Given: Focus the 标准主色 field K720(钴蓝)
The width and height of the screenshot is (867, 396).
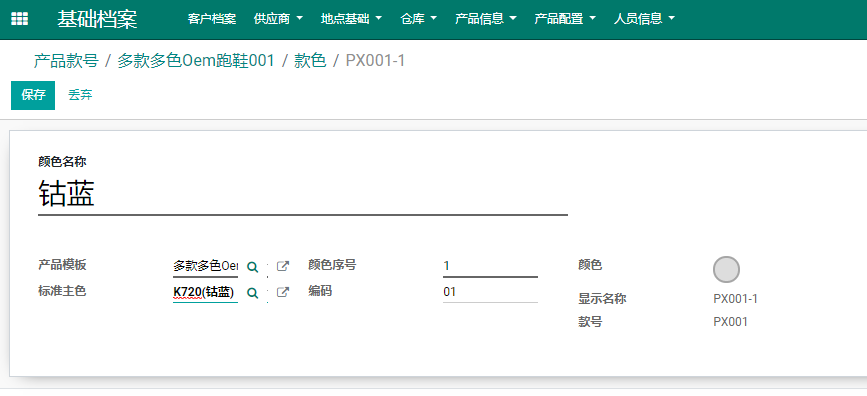Looking at the screenshot, I should [x=205, y=293].
